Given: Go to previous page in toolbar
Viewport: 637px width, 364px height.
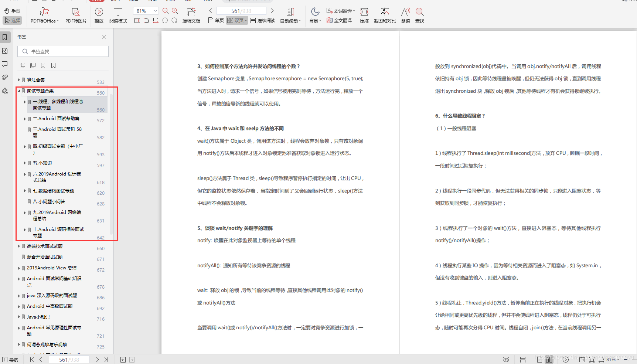Looking at the screenshot, I should tap(211, 11).
